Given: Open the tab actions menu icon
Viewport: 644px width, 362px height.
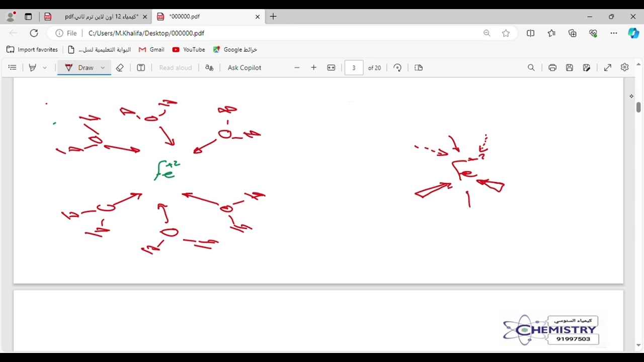Looking at the screenshot, I should click(x=28, y=17).
